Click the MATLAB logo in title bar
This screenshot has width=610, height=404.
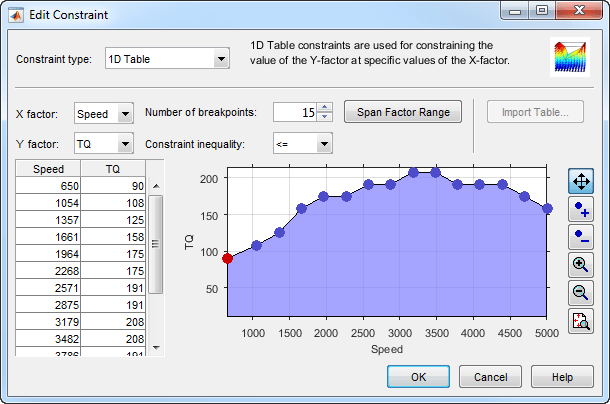tap(16, 15)
